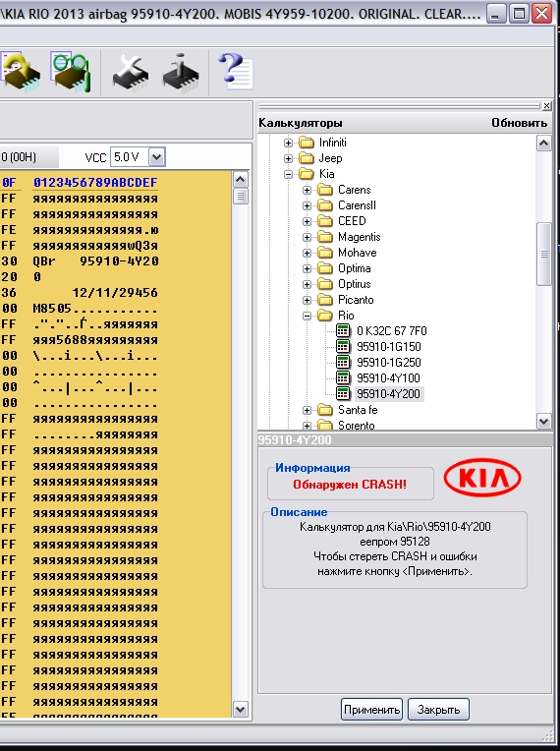Click the chip settings icon with wrench
This screenshot has height=751, width=560.
pos(131,73)
